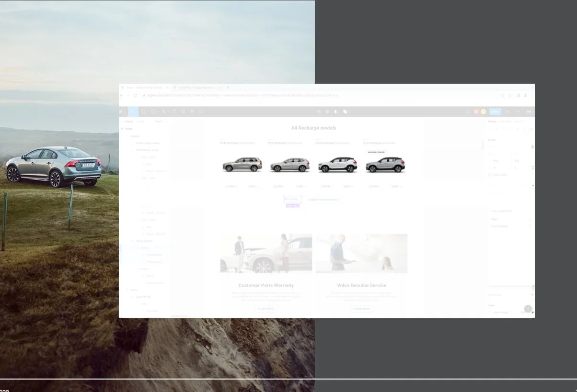Open the Layers tab
The image size is (577, 392).
pyautogui.click(x=129, y=121)
